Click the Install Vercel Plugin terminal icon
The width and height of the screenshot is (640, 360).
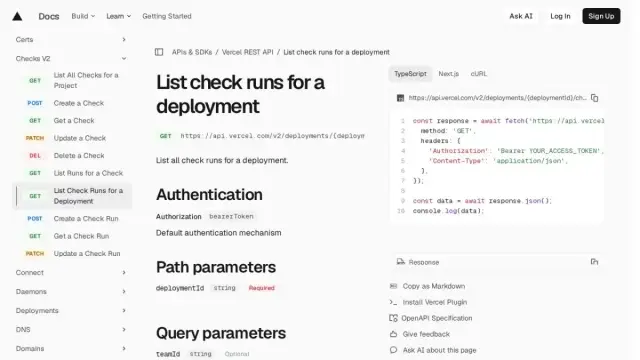(x=393, y=302)
